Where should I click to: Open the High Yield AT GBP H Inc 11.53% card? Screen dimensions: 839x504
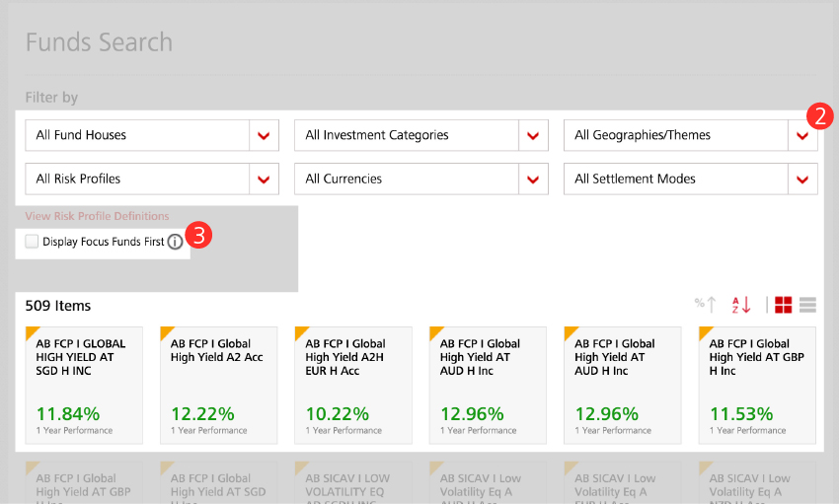click(x=757, y=386)
